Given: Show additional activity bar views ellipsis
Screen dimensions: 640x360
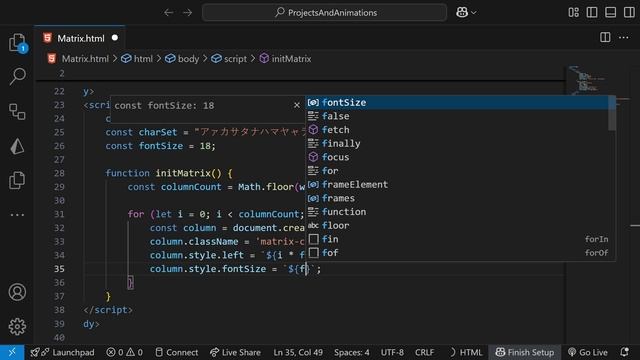Looking at the screenshot, I should 17,215.
